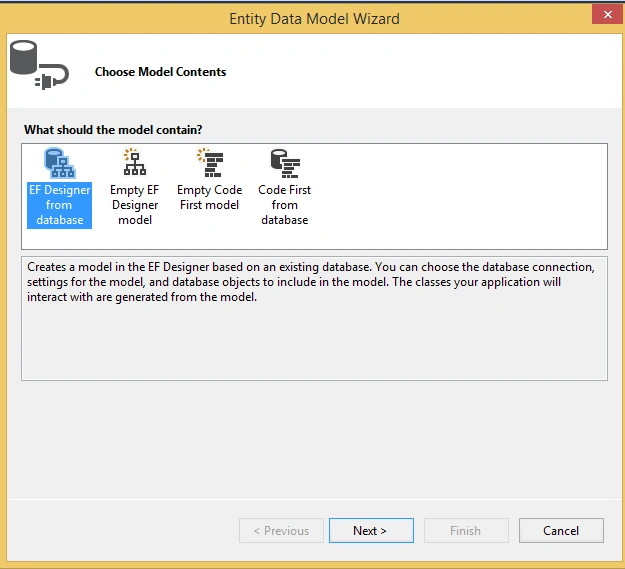Click the Next > button
The height and width of the screenshot is (569, 625).
tap(371, 530)
